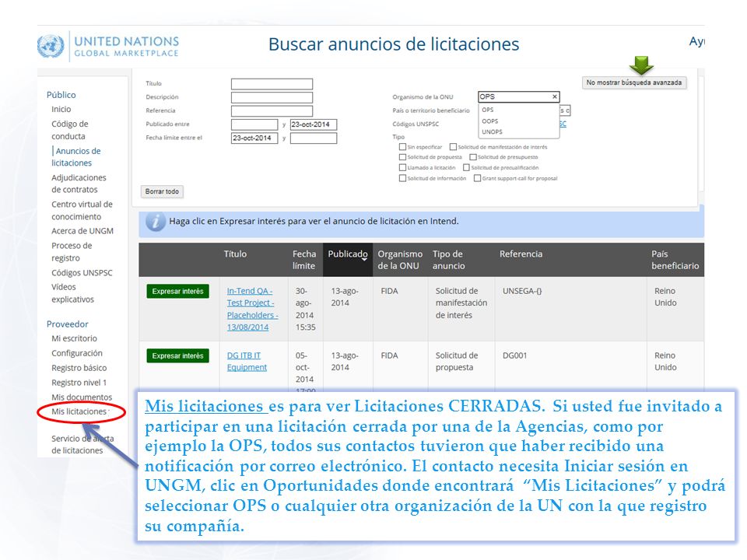Viewport: 747px width, 560px height.
Task: Click the Publicado entre start date field
Action: pyautogui.click(x=254, y=124)
